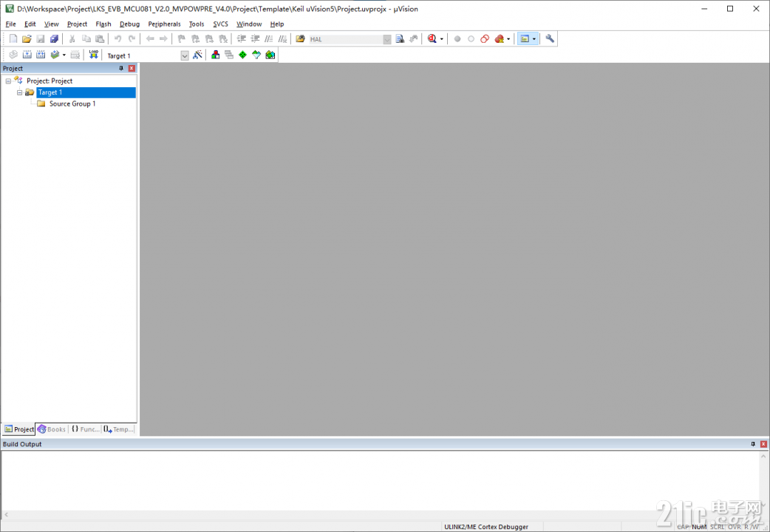Start the debug session with the magnifier d icon
The height and width of the screenshot is (532, 770).
(432, 39)
